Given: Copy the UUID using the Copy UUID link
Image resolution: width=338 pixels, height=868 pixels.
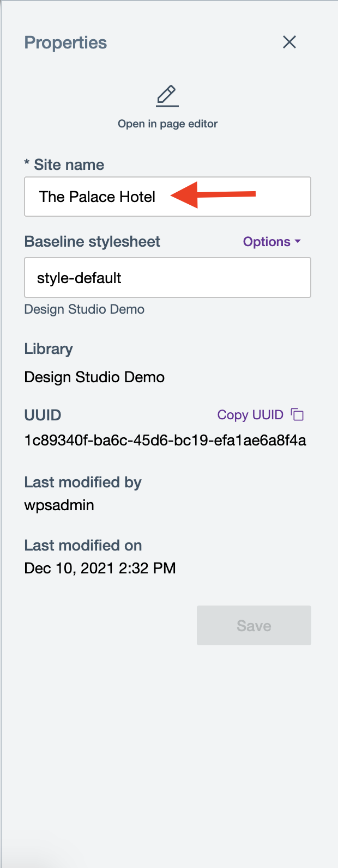Looking at the screenshot, I should pyautogui.click(x=250, y=414).
